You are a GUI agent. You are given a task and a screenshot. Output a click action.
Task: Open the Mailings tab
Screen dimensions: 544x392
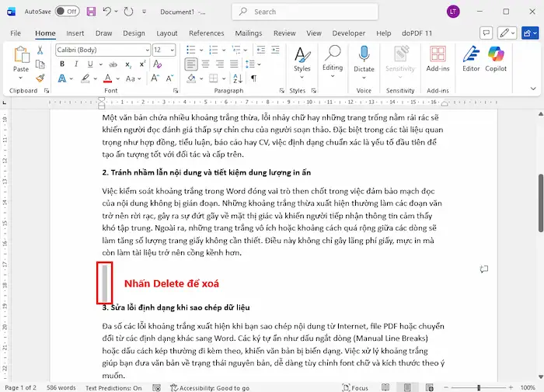249,33
